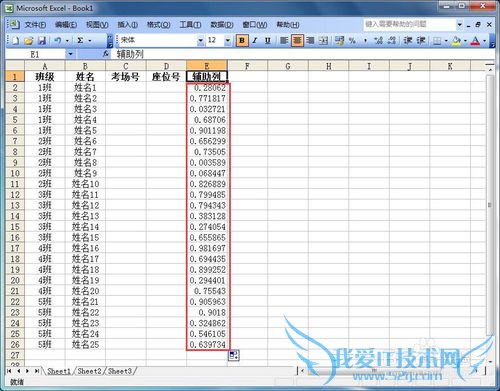Toggle italic formatting
500x391 pixels.
tap(255, 41)
